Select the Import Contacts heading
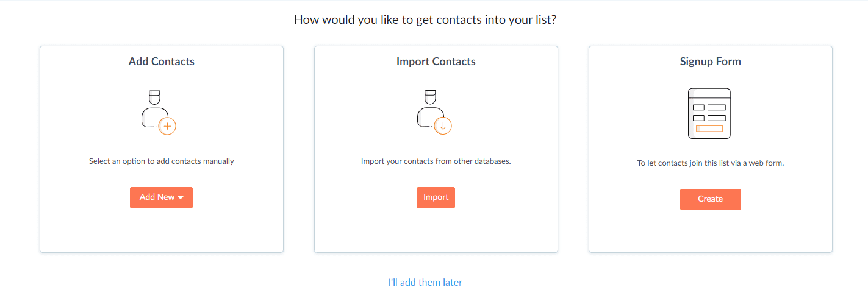868x304 pixels. [x=436, y=62]
